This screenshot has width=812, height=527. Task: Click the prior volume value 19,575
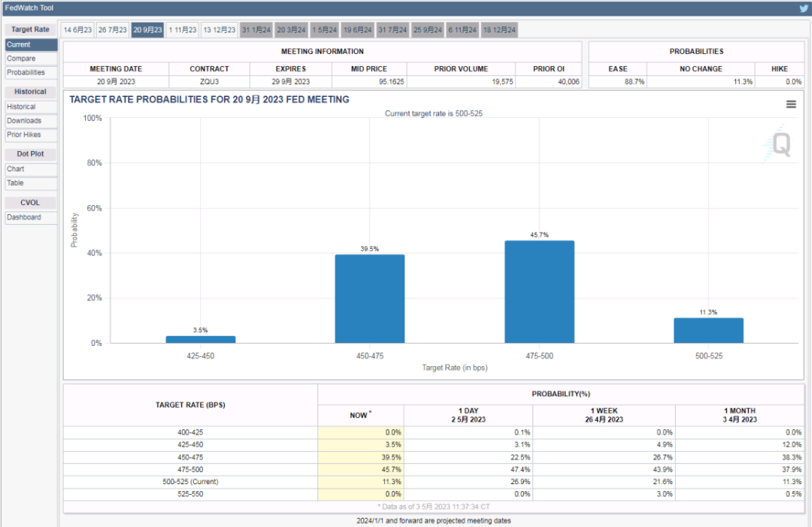[502, 82]
